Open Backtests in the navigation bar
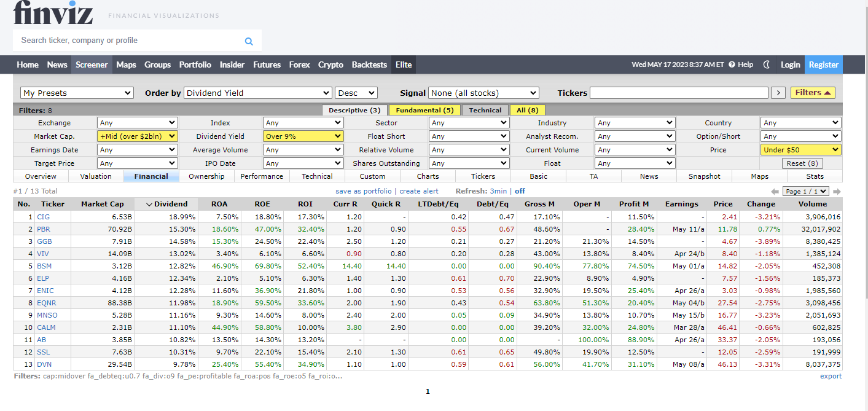Screen dimensions: 868x411 (369, 65)
